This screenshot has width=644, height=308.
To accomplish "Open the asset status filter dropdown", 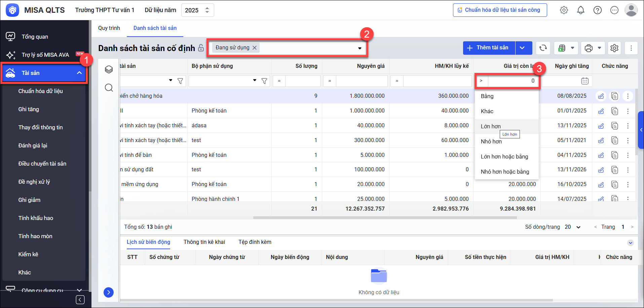I will (x=359, y=48).
